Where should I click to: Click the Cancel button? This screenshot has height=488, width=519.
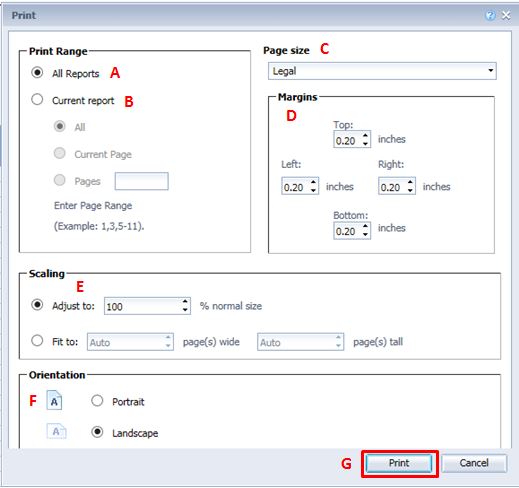[474, 463]
